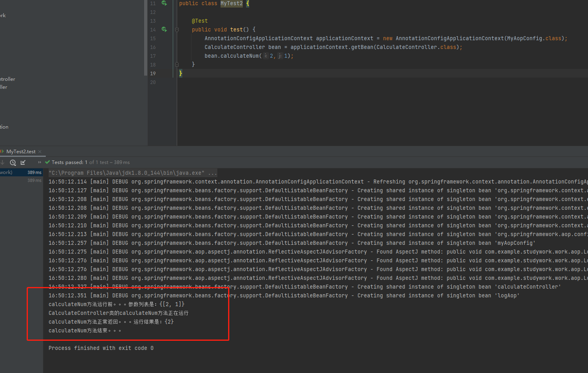Close the MyTest2.test run tab
Image resolution: width=588 pixels, height=373 pixels.
[40, 152]
